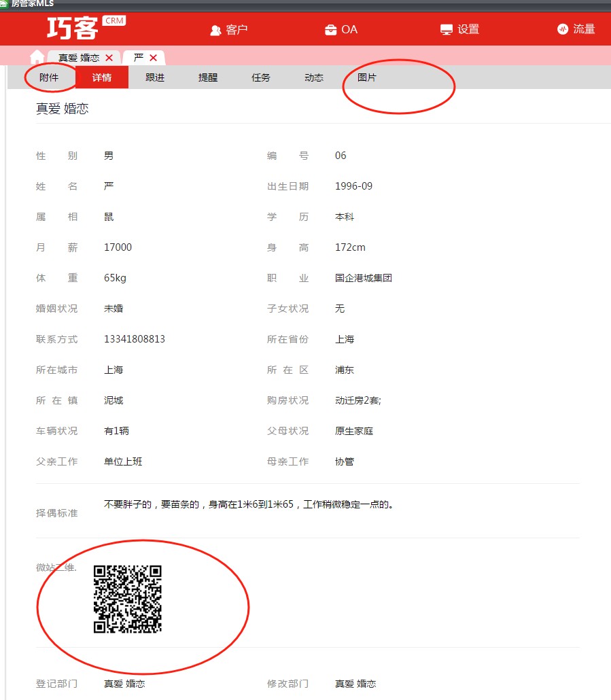Click the 择偶标准 description text
The height and width of the screenshot is (700, 611).
[249, 504]
